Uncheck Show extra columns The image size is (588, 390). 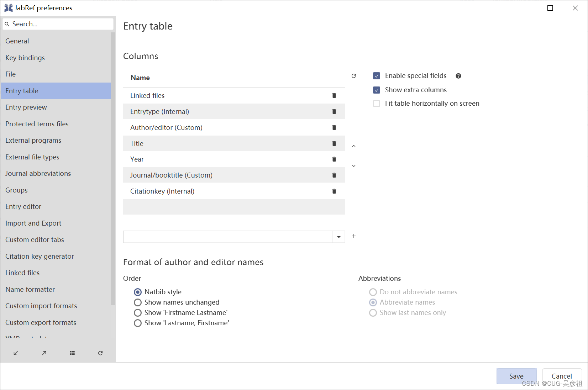coord(377,90)
